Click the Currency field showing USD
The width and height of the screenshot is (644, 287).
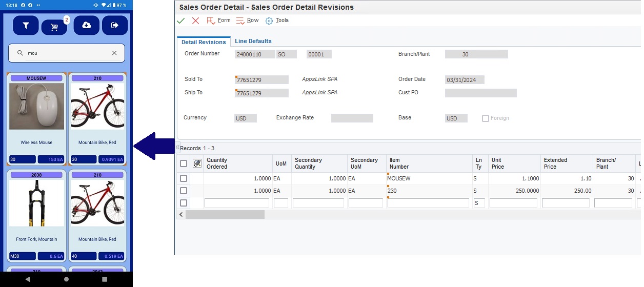coord(246,118)
